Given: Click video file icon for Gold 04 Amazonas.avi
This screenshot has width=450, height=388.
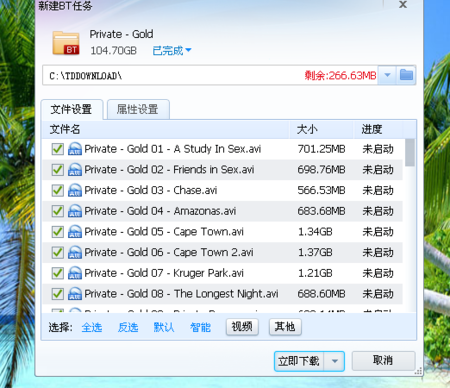Looking at the screenshot, I should point(75,211).
